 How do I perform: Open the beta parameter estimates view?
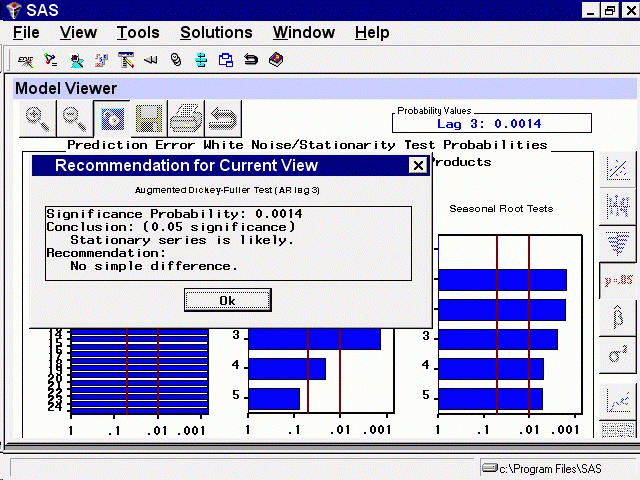(617, 318)
